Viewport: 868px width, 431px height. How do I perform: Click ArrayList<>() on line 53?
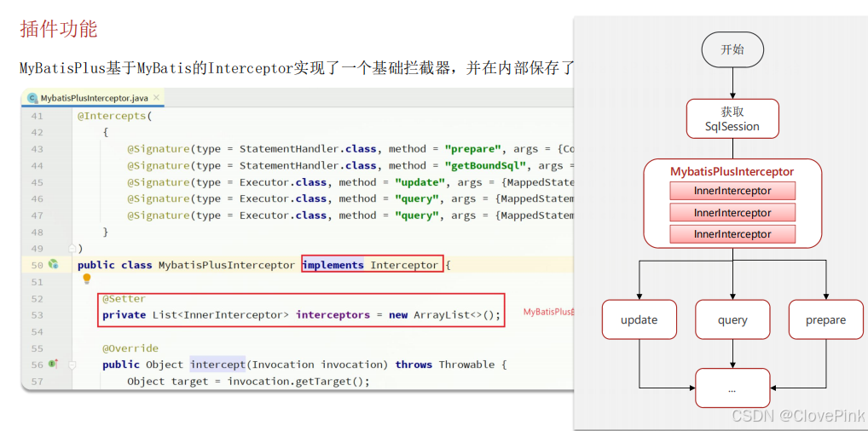454,315
